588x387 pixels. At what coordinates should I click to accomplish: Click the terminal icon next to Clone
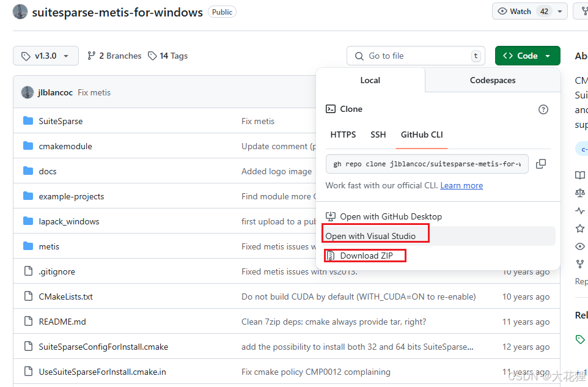click(x=331, y=109)
